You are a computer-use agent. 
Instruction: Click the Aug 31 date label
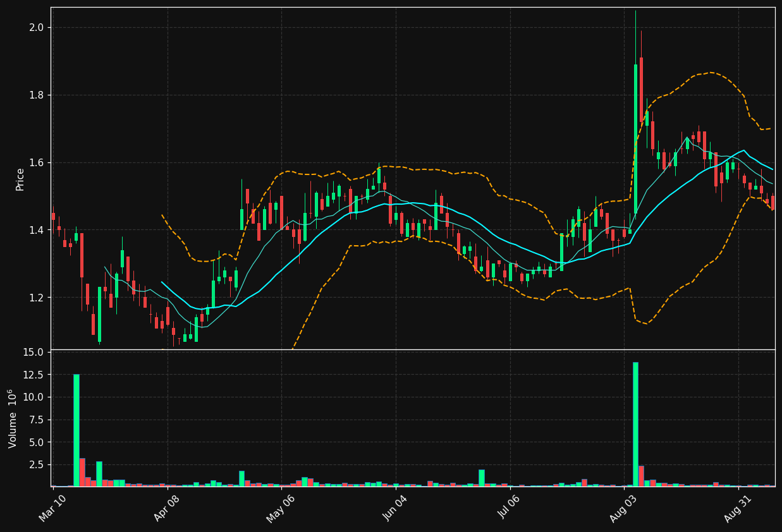point(738,508)
